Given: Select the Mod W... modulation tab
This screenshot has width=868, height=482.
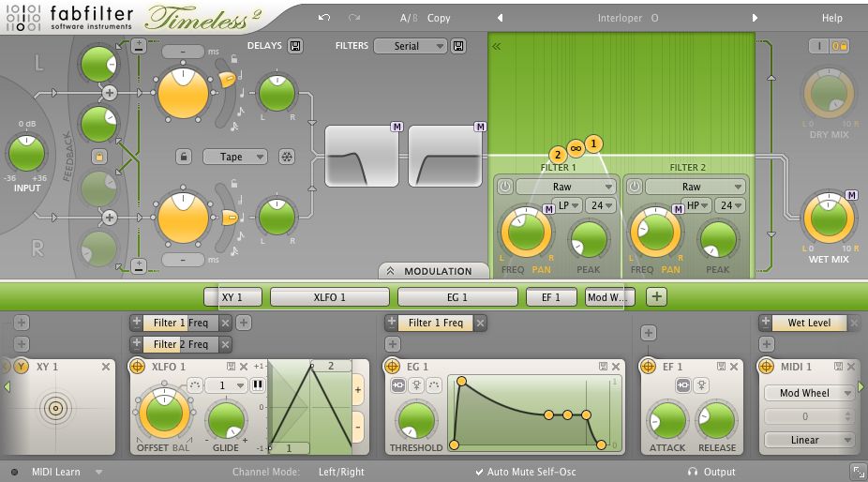Looking at the screenshot, I should click(x=609, y=297).
